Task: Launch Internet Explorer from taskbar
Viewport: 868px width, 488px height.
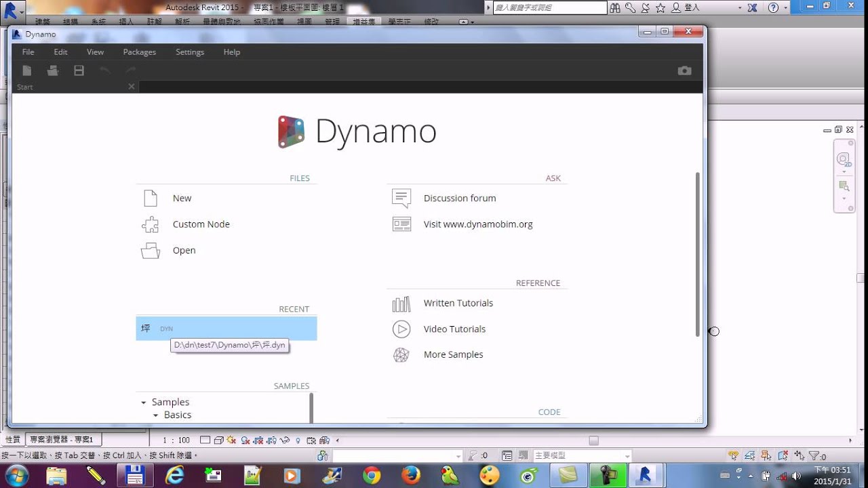Action: tap(174, 476)
